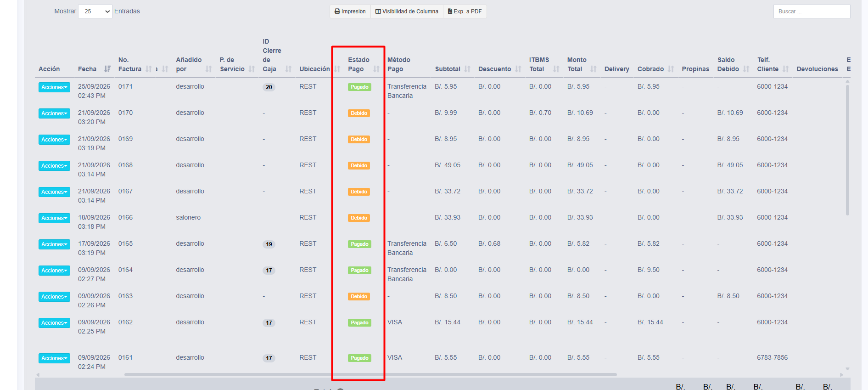Click the Debido badge for invoice 0163
Screen dimensions: 868x390
click(x=359, y=296)
